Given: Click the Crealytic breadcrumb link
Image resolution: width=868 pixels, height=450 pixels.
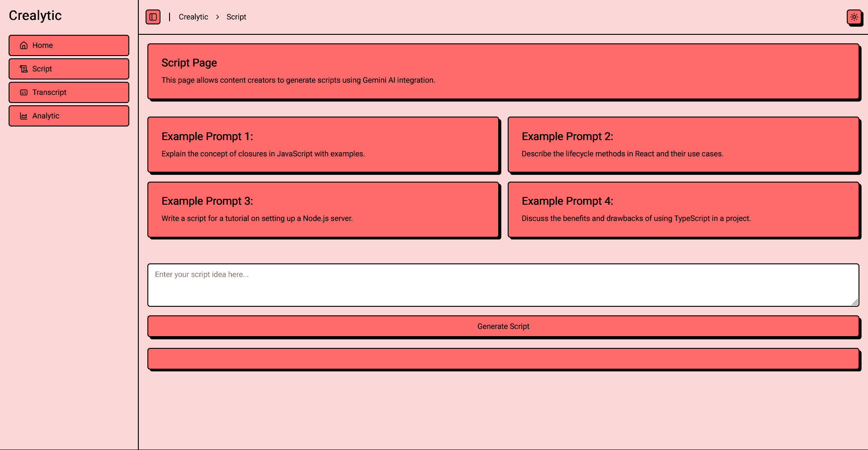Looking at the screenshot, I should coord(193,17).
